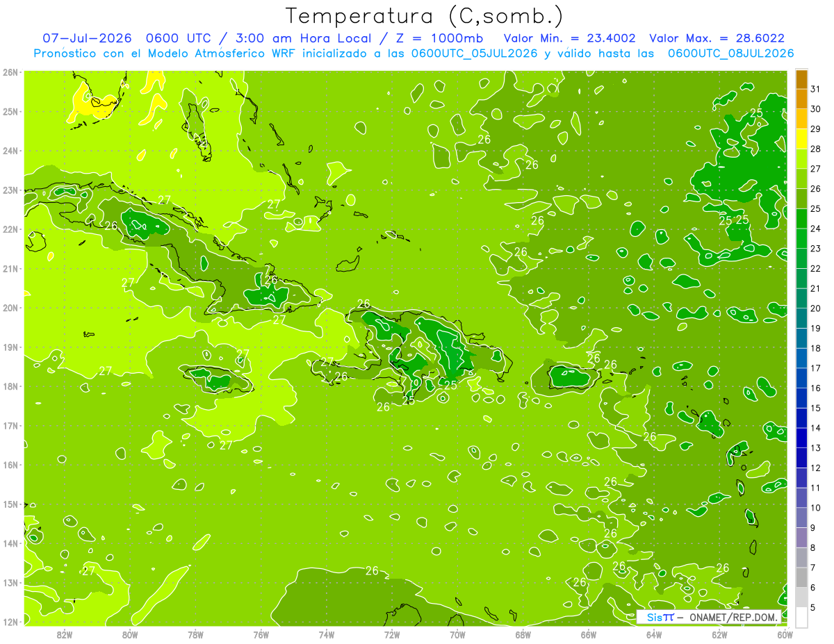Viewport: 834px width, 644px height.
Task: Click legend color between 10 and 11
Action: coord(801,497)
